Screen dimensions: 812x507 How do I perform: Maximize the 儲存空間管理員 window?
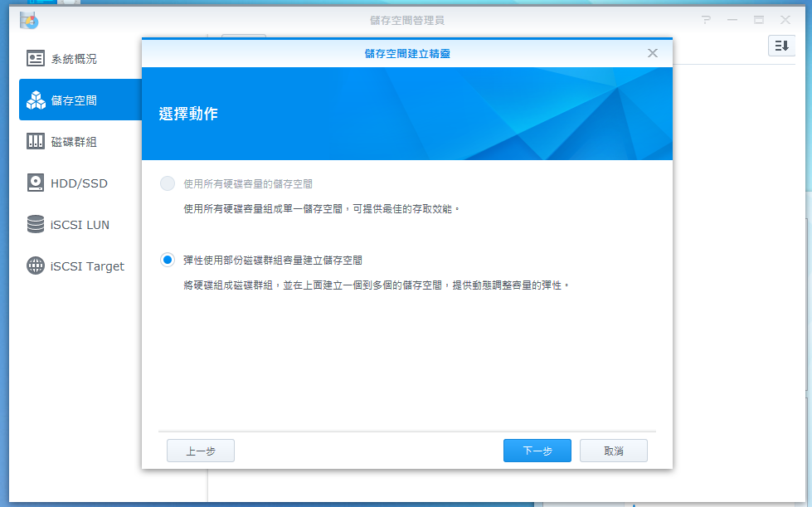pyautogui.click(x=759, y=20)
